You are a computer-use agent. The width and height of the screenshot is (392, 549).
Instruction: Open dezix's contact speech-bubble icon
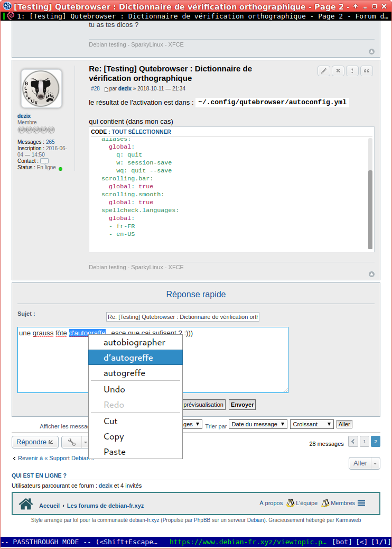(44, 161)
